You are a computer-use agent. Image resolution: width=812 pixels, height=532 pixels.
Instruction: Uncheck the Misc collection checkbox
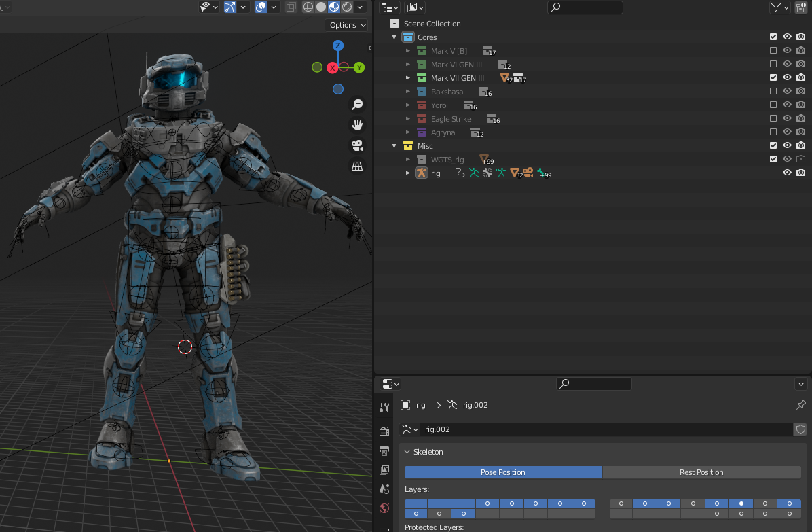click(773, 145)
